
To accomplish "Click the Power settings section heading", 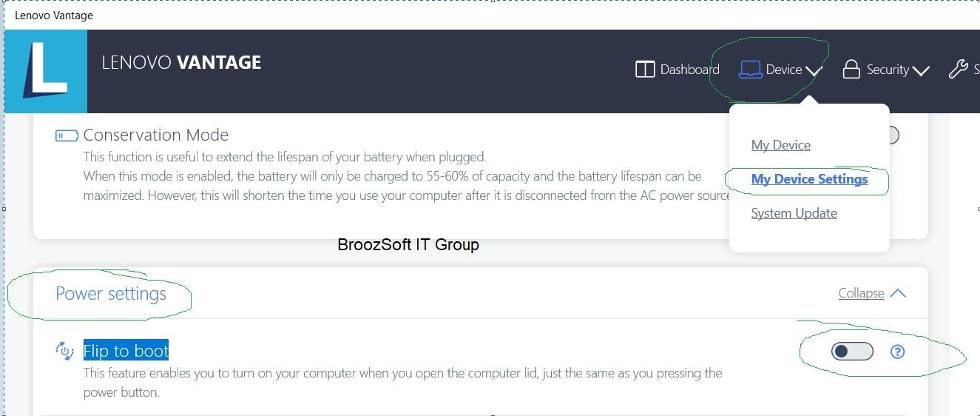I will tap(111, 294).
